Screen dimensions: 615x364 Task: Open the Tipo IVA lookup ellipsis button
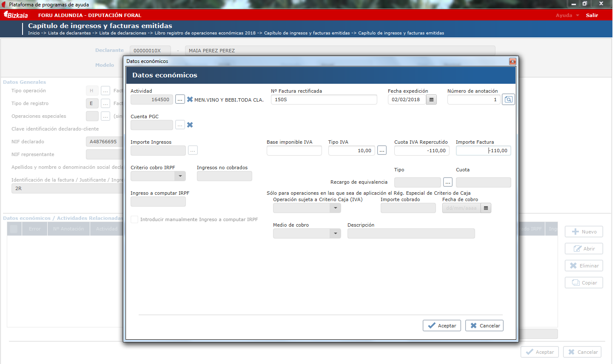pyautogui.click(x=382, y=151)
